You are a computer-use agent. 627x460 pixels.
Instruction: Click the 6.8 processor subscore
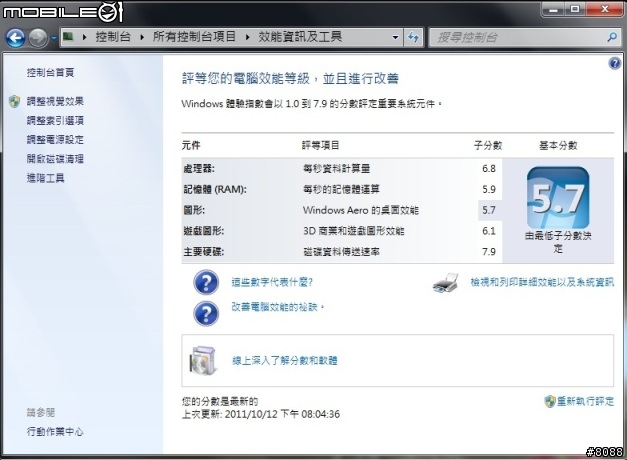[489, 169]
